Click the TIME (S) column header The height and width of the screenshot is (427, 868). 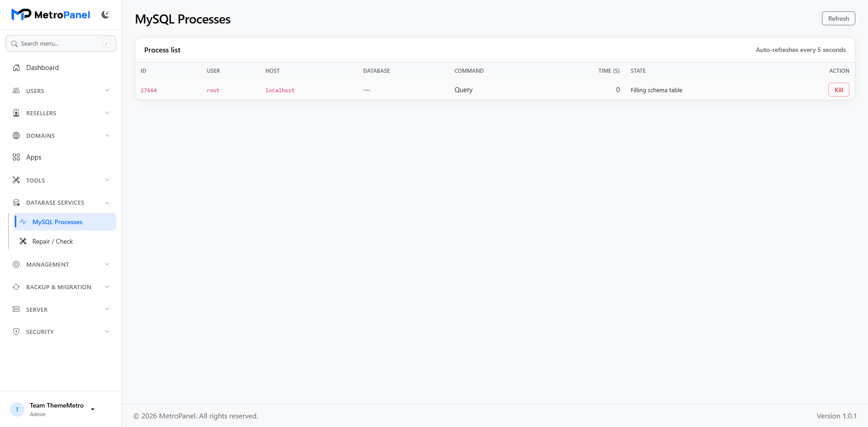point(609,71)
